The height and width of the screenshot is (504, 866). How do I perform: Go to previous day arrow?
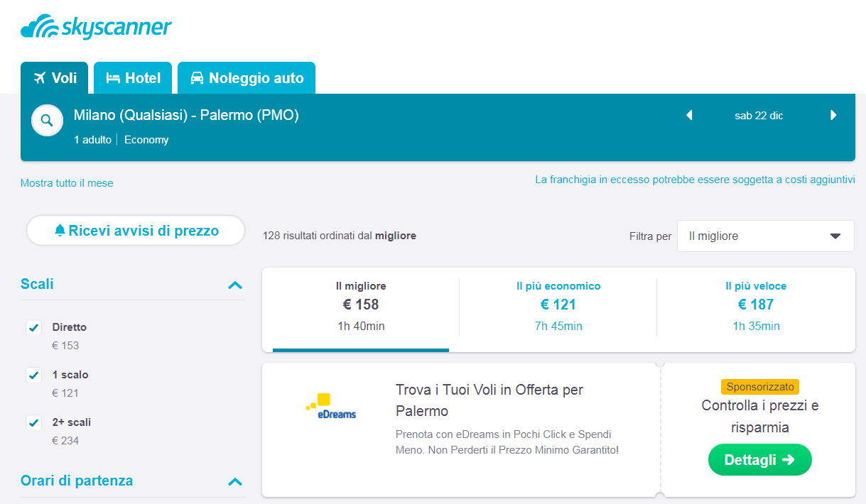point(689,115)
